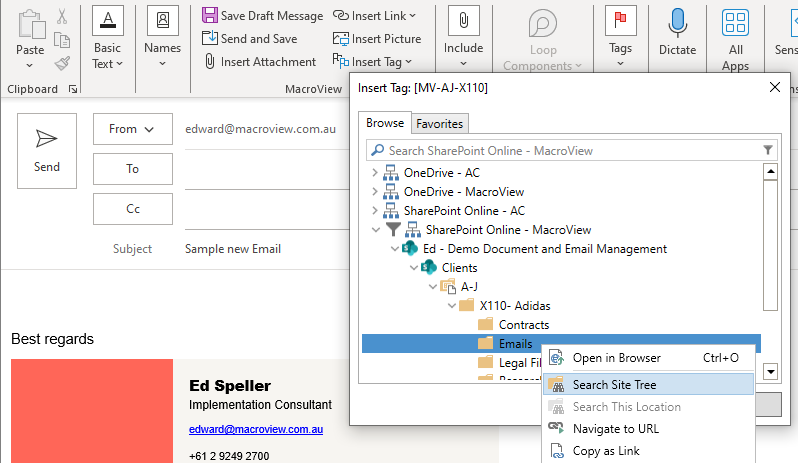The height and width of the screenshot is (463, 798).
Task: Select the Contracts folder
Action: click(524, 325)
